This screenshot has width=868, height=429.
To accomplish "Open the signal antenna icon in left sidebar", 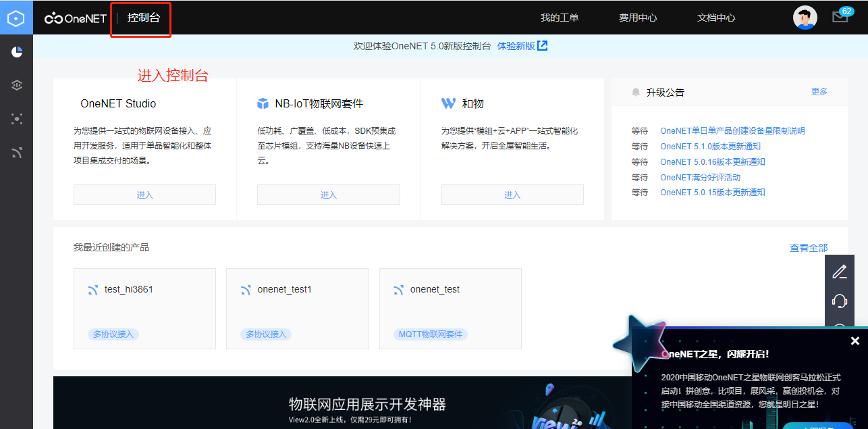I will (16, 152).
